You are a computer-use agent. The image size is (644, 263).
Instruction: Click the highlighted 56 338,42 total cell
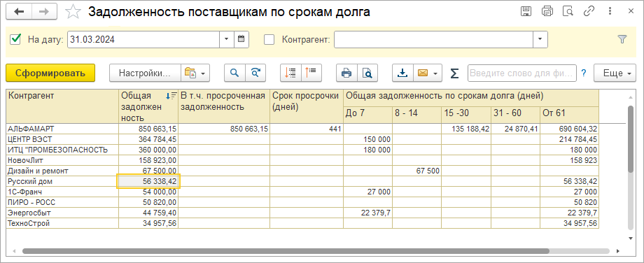coord(148,181)
